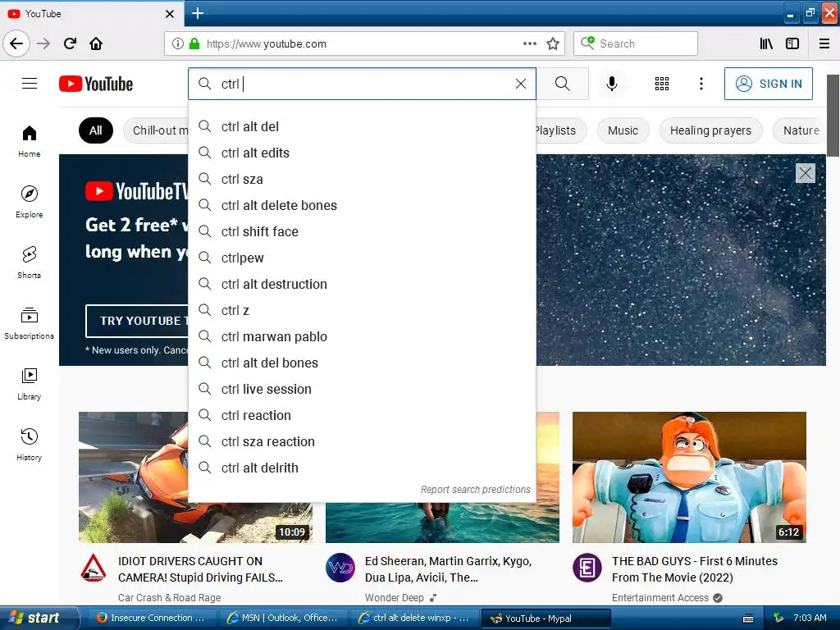Open the browser hamburger menu
Screen dimensions: 840x630
pos(824,43)
